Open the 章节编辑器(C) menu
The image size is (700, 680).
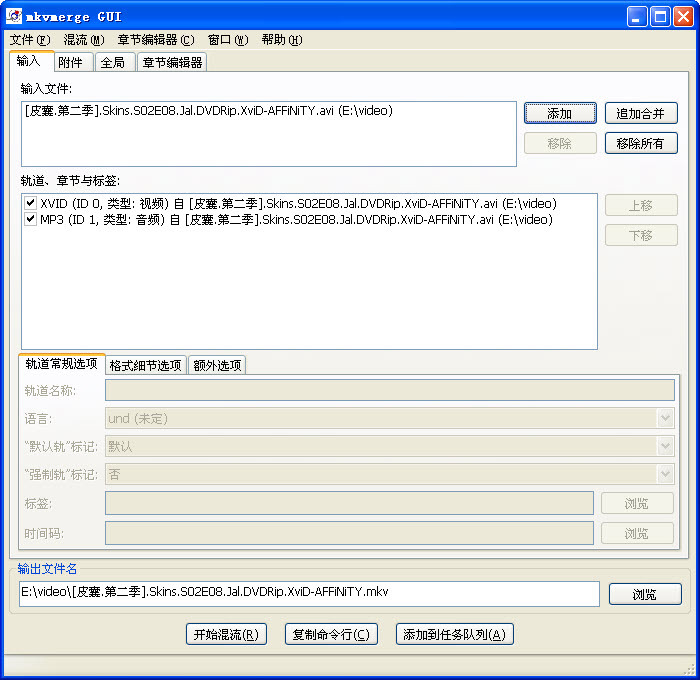[x=156, y=40]
